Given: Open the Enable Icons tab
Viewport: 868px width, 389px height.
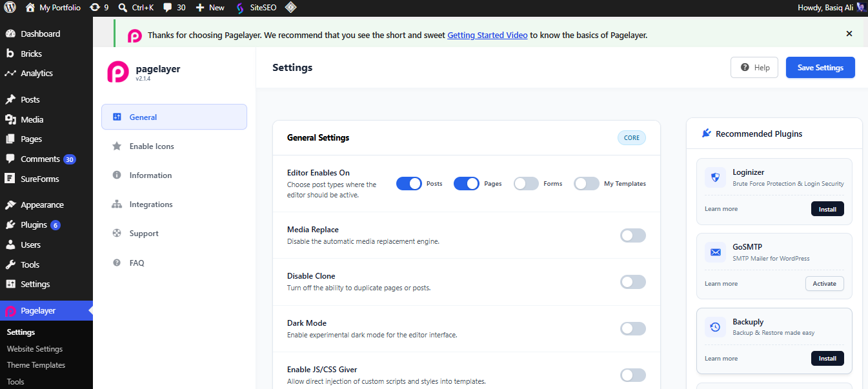Looking at the screenshot, I should tap(174, 146).
